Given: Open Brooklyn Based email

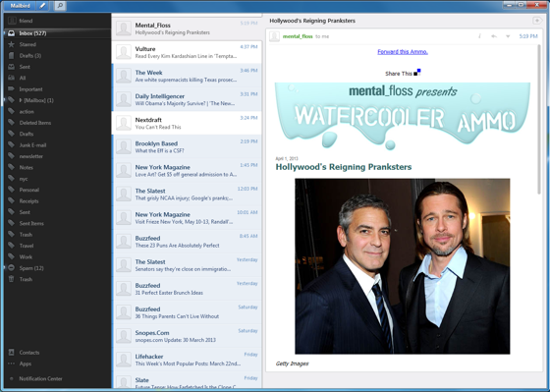Looking at the screenshot, I should [x=187, y=146].
